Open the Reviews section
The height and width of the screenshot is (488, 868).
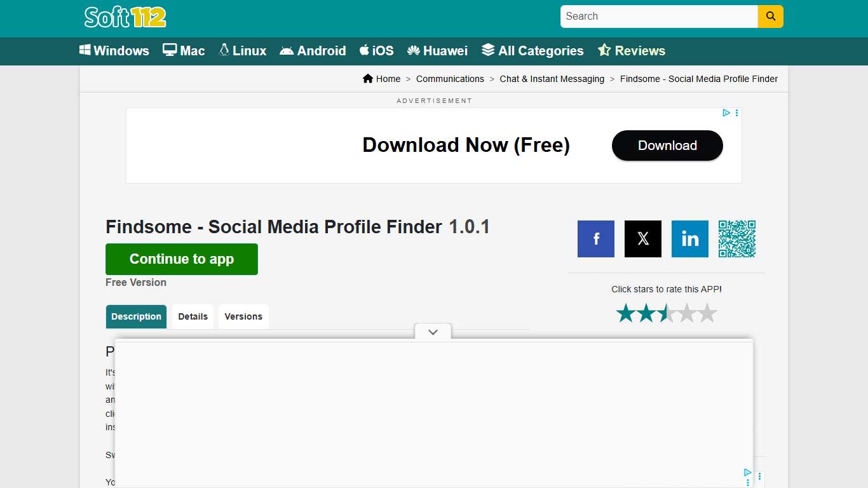pyautogui.click(x=632, y=50)
